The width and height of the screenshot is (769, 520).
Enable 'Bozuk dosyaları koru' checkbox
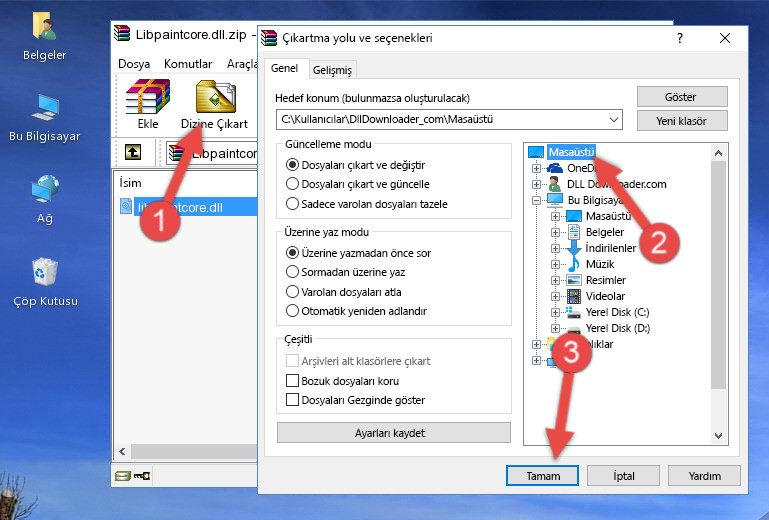point(292,381)
